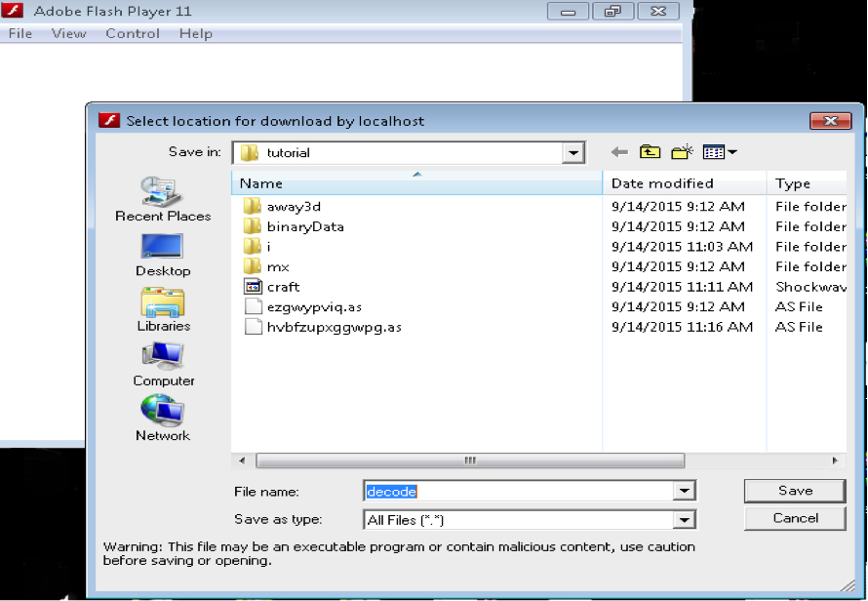Select the hvbfzupxggwpg.as file icon

[253, 326]
